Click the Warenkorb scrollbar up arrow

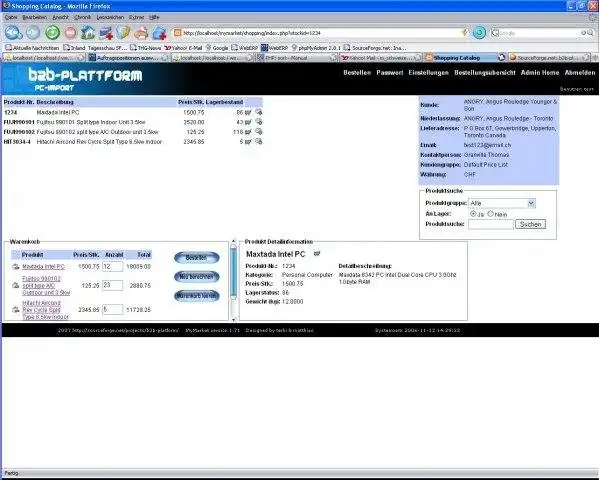click(x=234, y=242)
